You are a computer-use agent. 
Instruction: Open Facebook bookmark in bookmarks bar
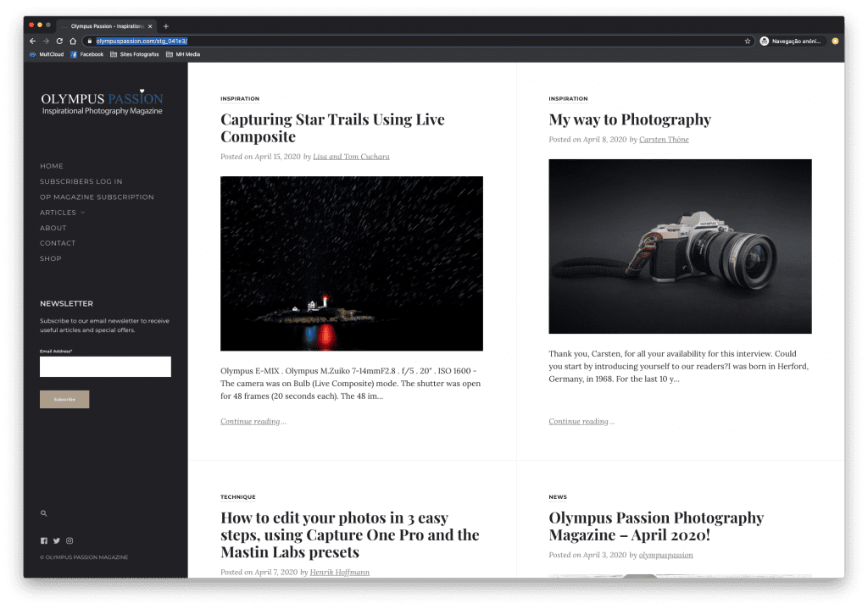[87, 54]
